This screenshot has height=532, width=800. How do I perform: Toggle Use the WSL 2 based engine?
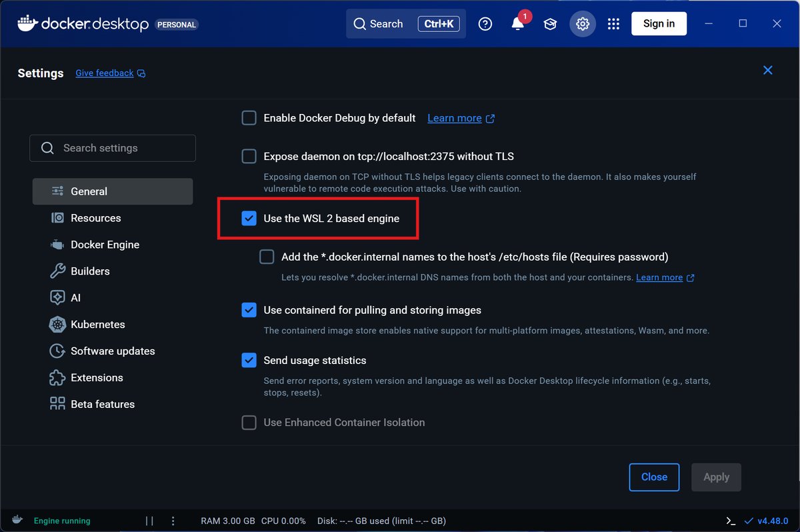tap(249, 218)
